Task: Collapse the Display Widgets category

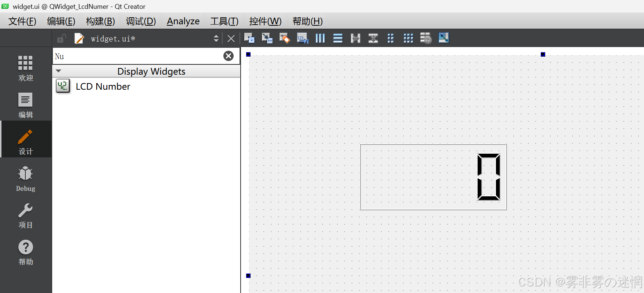Action: [58, 71]
